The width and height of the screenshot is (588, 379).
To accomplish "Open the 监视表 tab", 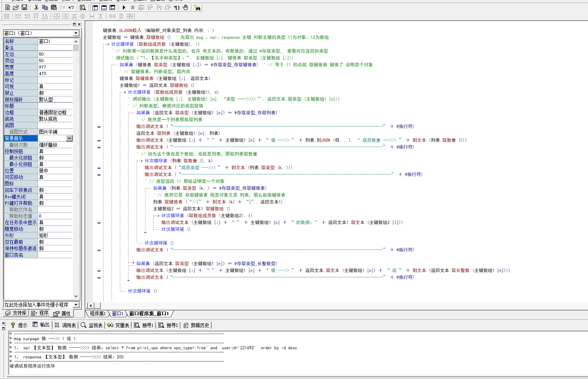I will pos(92,325).
